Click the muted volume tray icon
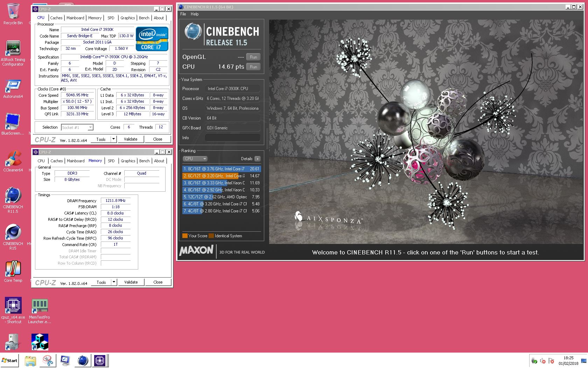Image resolution: width=588 pixels, height=368 pixels. [x=543, y=361]
